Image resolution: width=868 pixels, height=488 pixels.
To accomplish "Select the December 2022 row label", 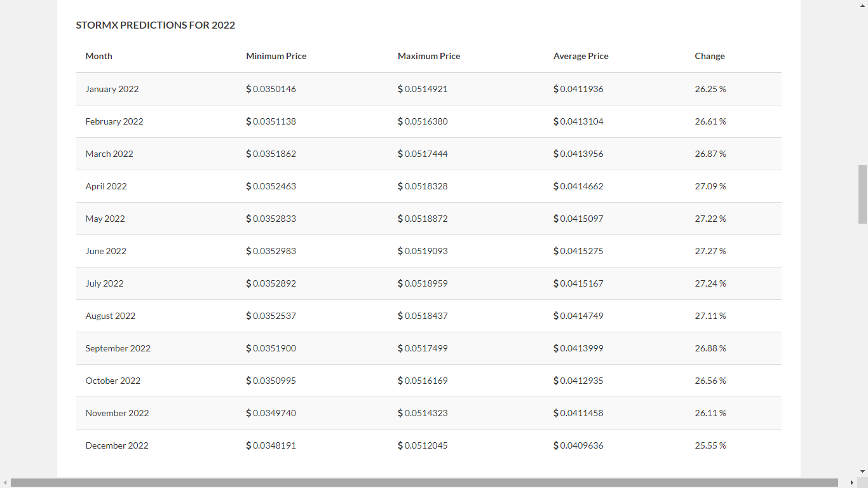I will coord(117,445).
